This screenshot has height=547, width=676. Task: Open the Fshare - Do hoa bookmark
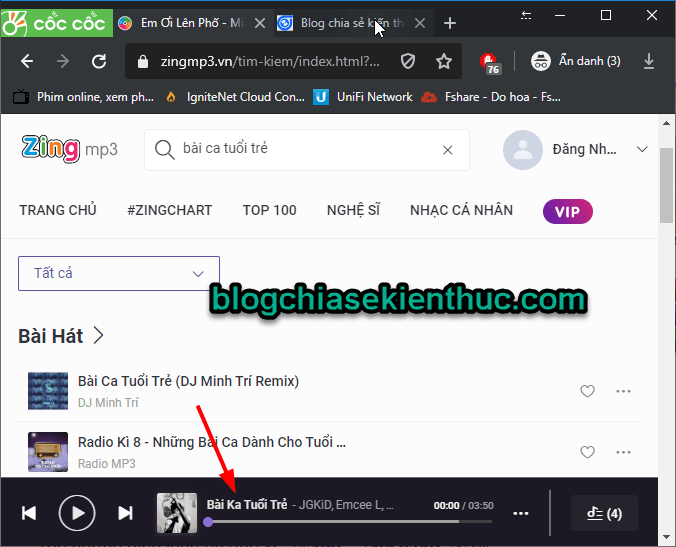click(x=491, y=97)
